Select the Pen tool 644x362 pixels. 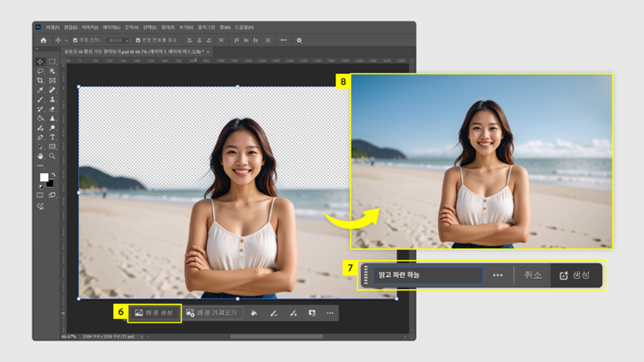pyautogui.click(x=40, y=137)
